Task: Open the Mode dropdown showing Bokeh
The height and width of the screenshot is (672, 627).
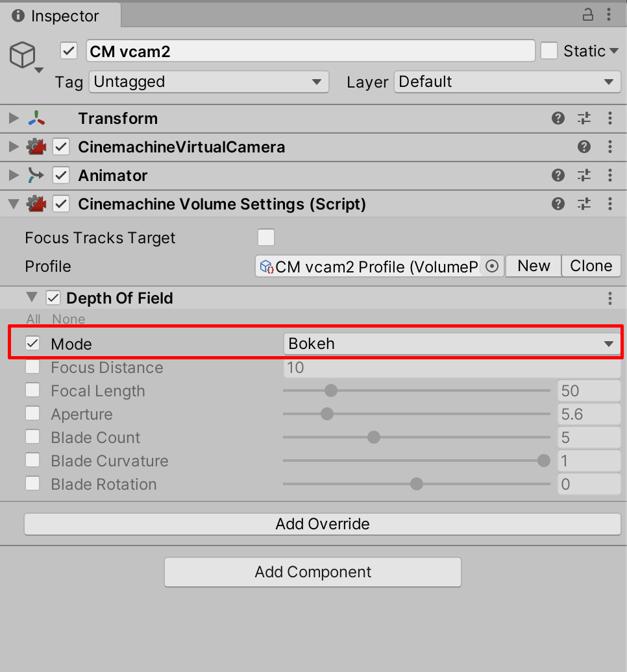Action: (452, 344)
